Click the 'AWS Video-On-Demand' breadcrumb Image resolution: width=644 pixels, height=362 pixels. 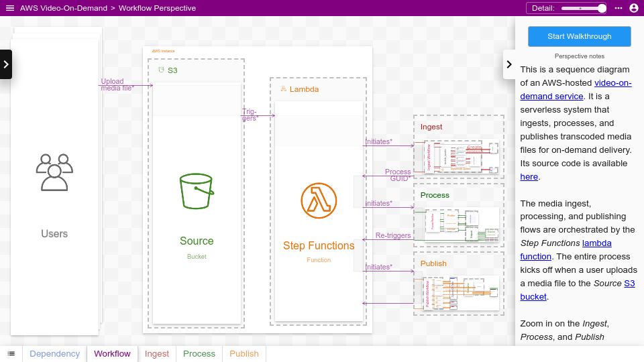pyautogui.click(x=64, y=8)
